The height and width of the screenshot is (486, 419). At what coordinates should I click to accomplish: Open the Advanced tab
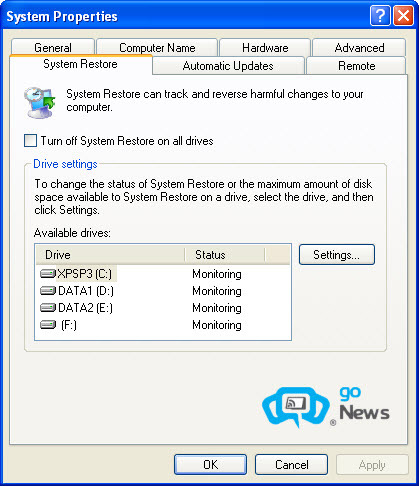(x=359, y=48)
